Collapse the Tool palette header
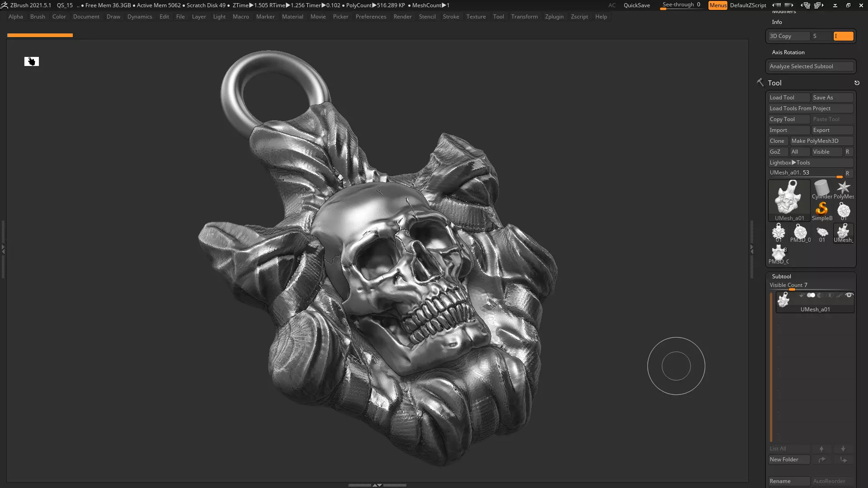This screenshot has height=488, width=868. [774, 83]
